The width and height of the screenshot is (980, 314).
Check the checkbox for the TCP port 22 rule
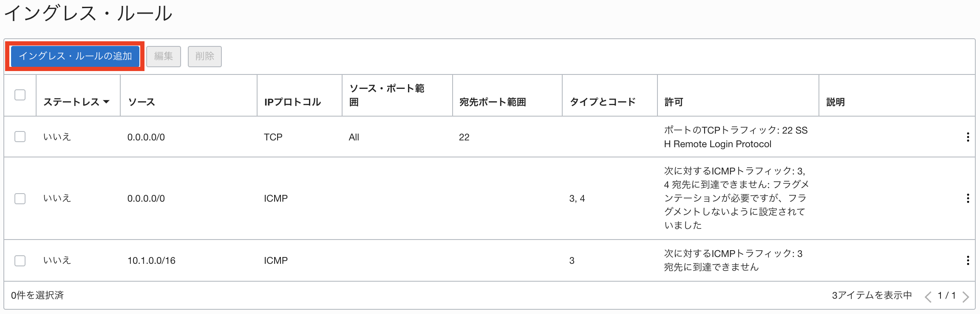[20, 137]
